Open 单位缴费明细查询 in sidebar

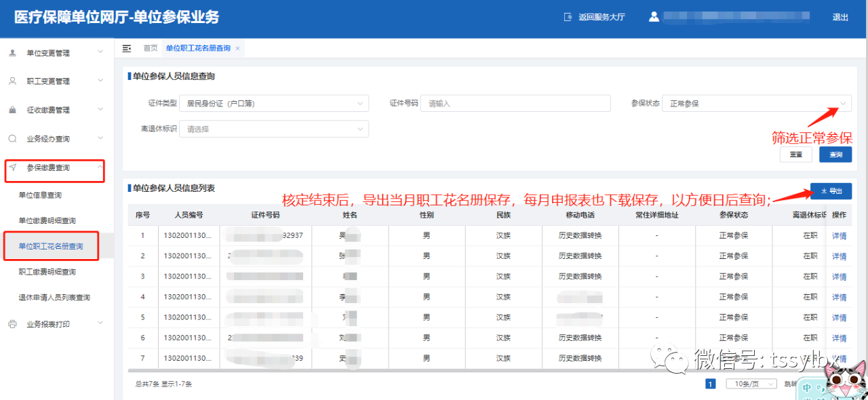pos(47,221)
